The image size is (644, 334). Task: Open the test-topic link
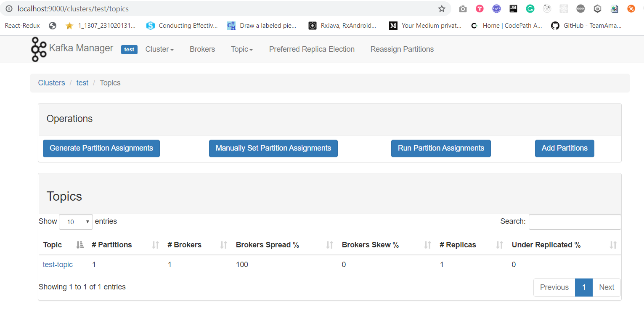tap(58, 265)
